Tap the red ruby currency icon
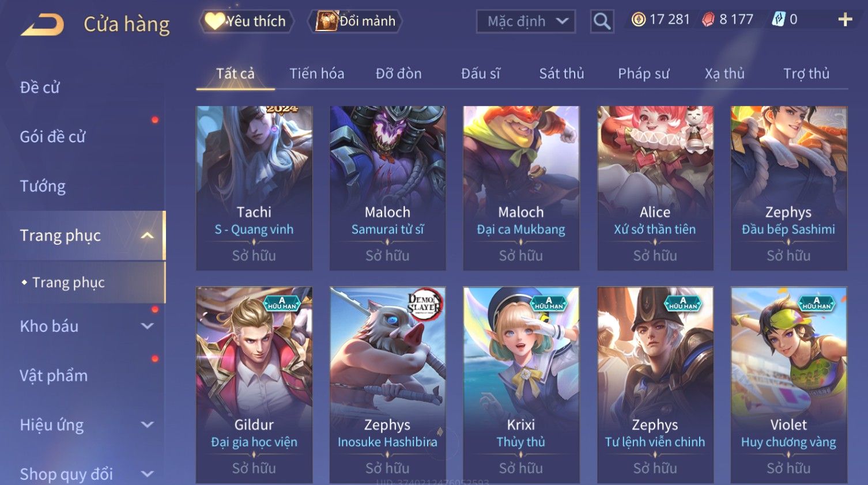 (708, 20)
